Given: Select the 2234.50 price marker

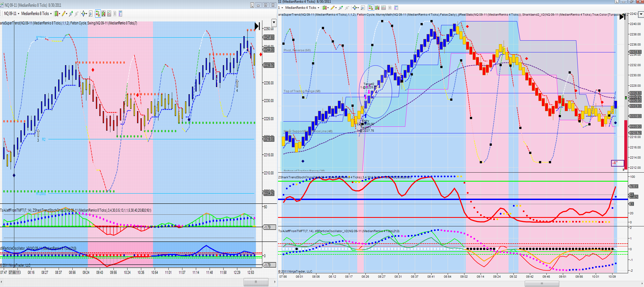Looking at the screenshot, I should [x=635, y=52].
